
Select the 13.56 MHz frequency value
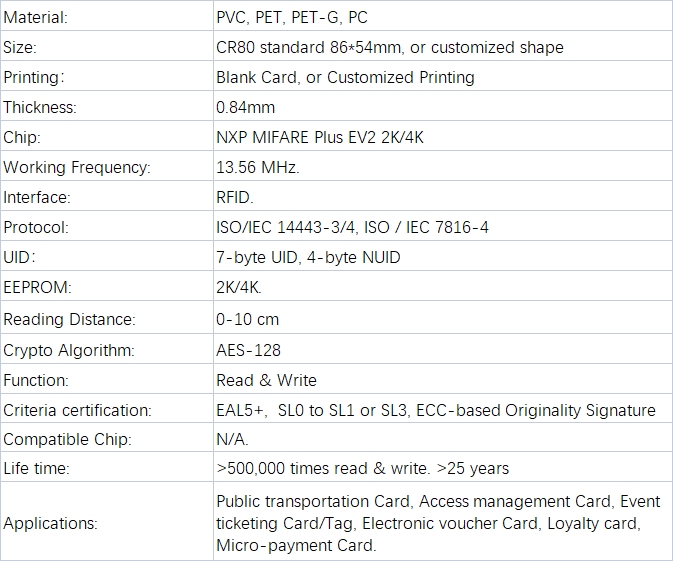point(257,167)
